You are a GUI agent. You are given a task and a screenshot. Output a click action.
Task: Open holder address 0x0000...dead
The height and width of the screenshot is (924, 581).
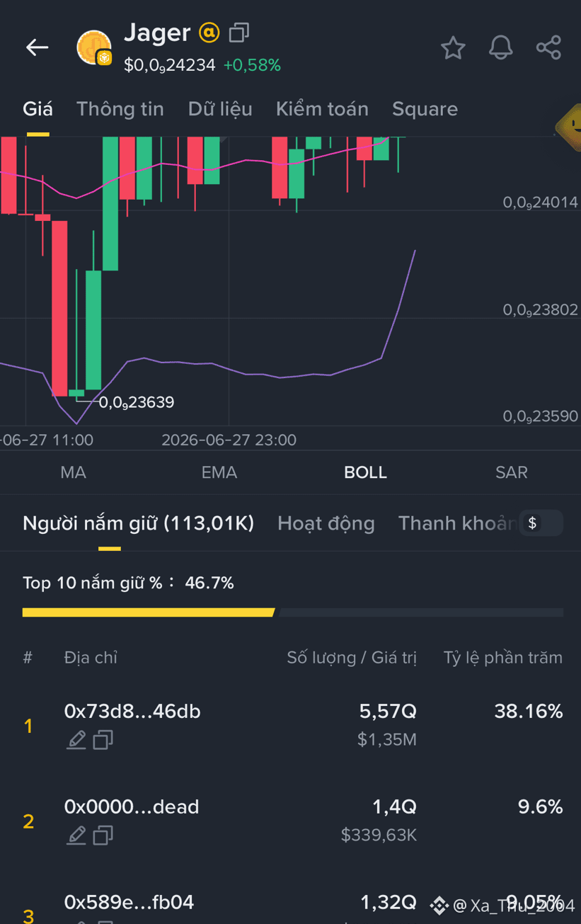[132, 806]
